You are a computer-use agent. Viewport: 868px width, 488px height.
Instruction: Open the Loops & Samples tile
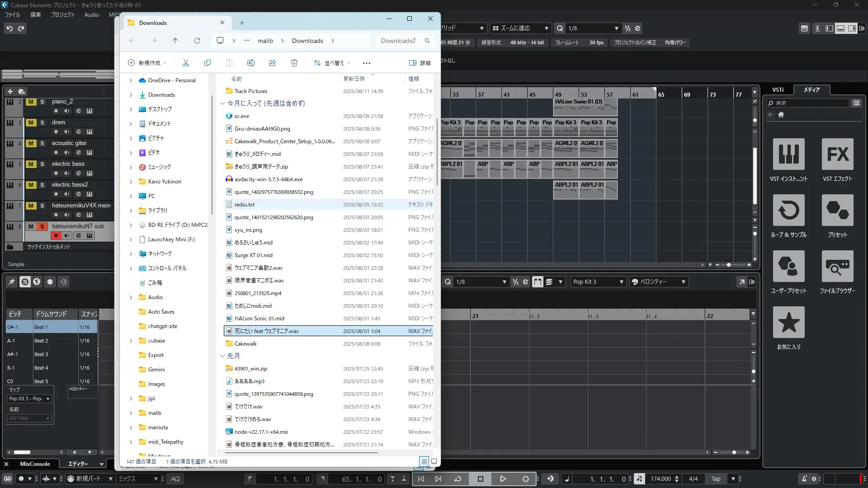[788, 210]
